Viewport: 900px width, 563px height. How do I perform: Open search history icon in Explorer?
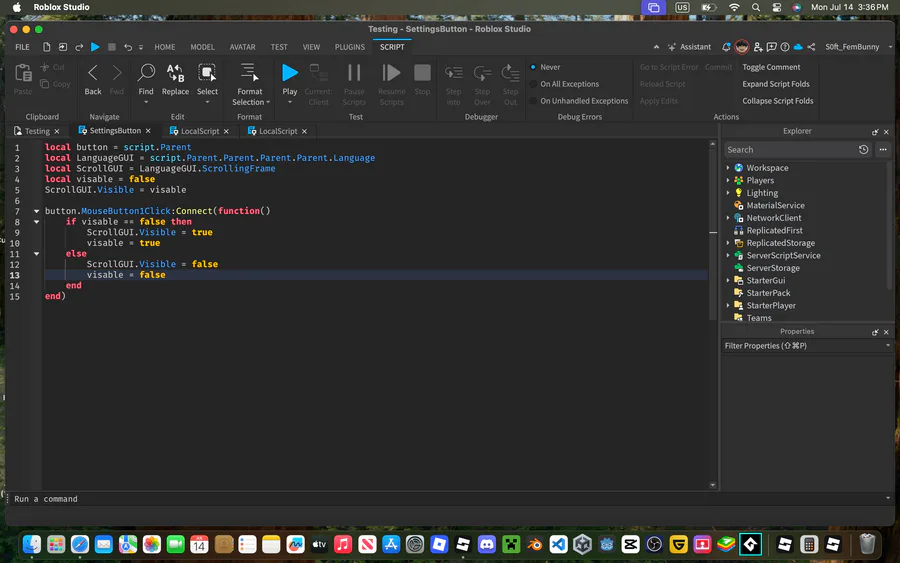863,150
